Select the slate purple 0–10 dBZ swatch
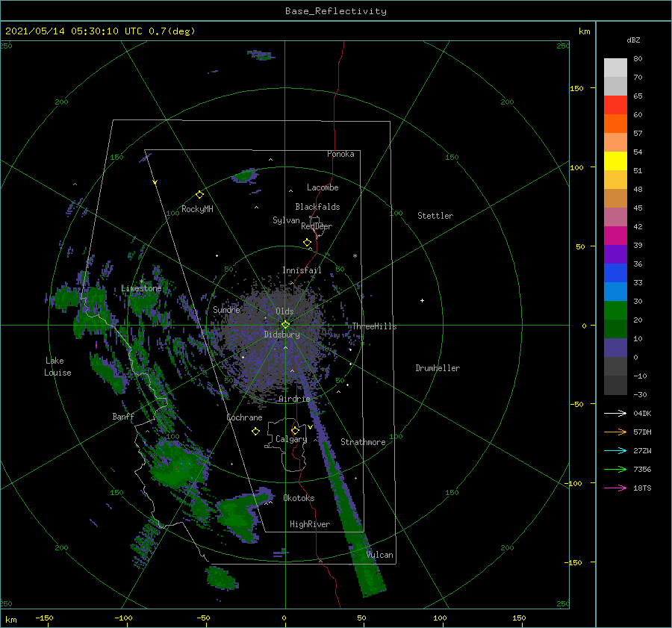 point(615,348)
